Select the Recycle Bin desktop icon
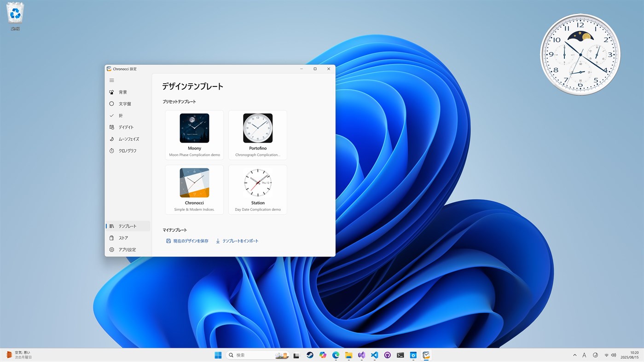The image size is (644, 362). coord(15,16)
